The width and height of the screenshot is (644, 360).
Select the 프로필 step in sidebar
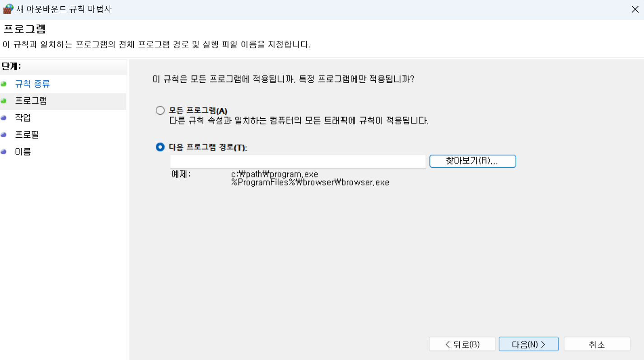27,135
